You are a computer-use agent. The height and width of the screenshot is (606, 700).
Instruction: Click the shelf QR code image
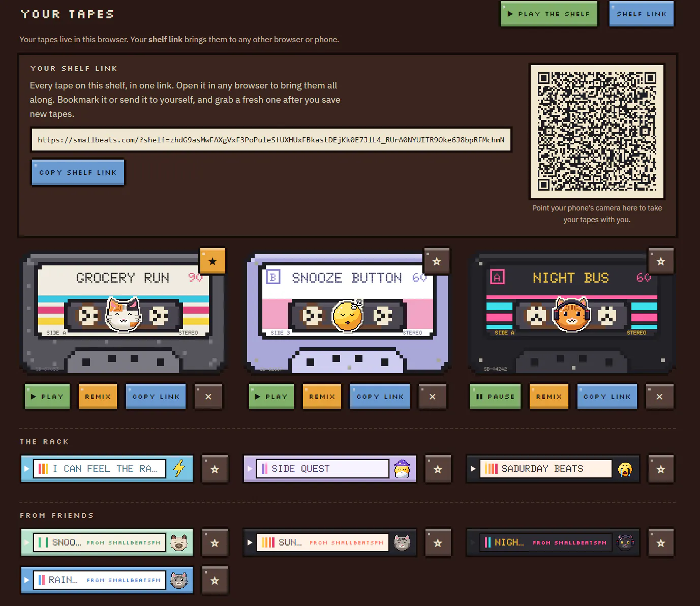coord(597,131)
